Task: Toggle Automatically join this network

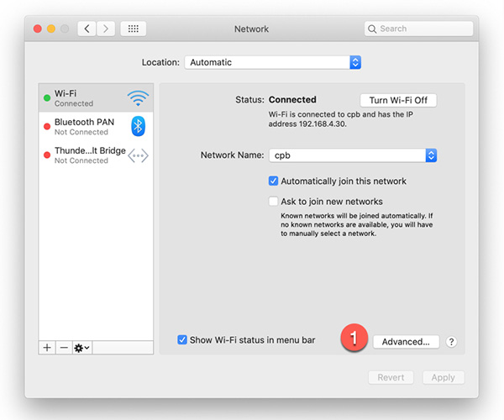Action: (x=273, y=181)
